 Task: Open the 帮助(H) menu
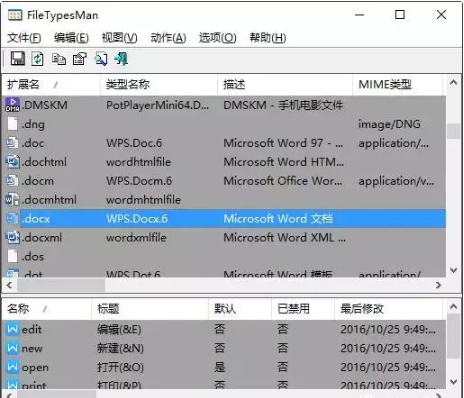tap(268, 38)
